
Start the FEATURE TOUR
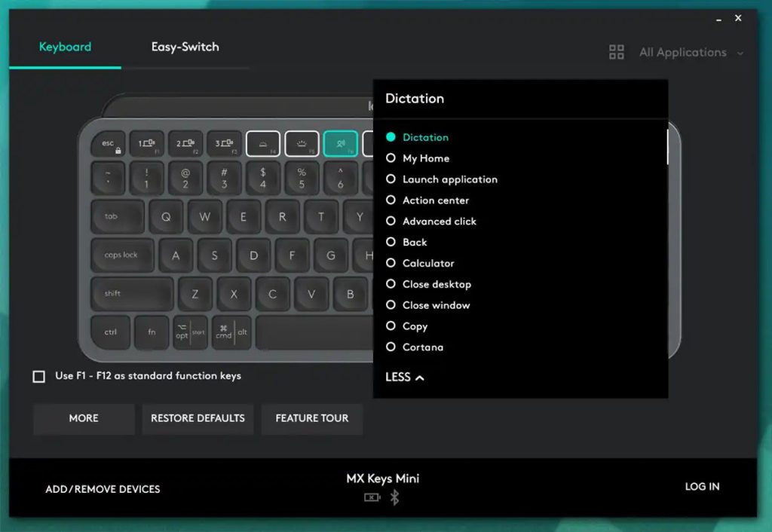[311, 418]
